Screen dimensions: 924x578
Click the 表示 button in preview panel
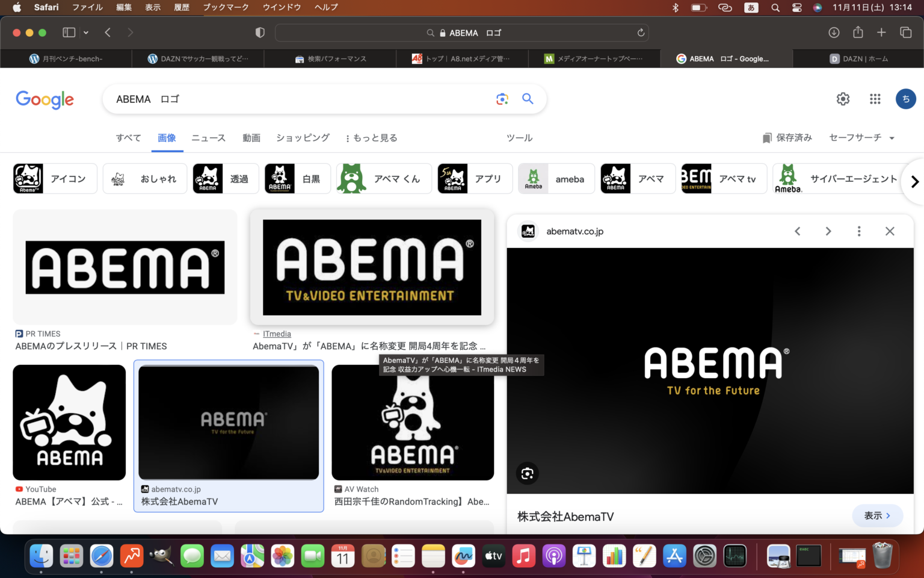(x=878, y=515)
